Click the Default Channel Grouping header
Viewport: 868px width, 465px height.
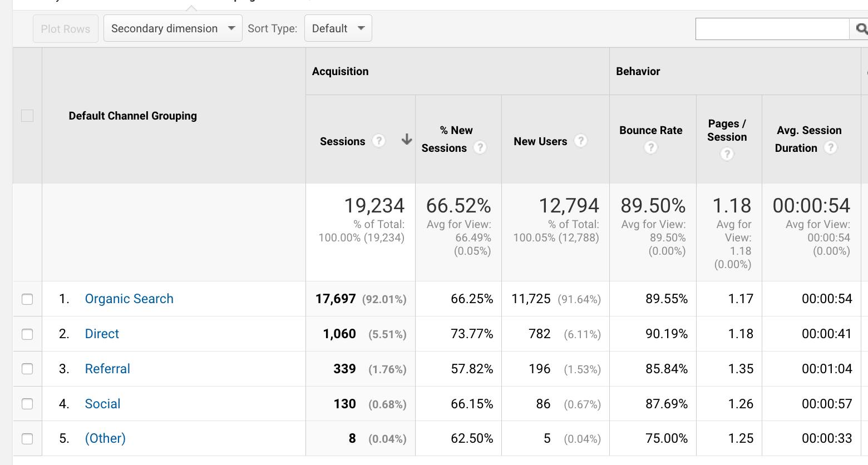click(132, 116)
